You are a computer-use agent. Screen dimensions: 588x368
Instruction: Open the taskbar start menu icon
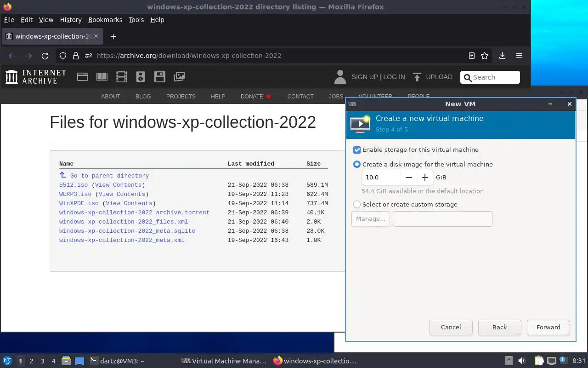click(x=7, y=361)
